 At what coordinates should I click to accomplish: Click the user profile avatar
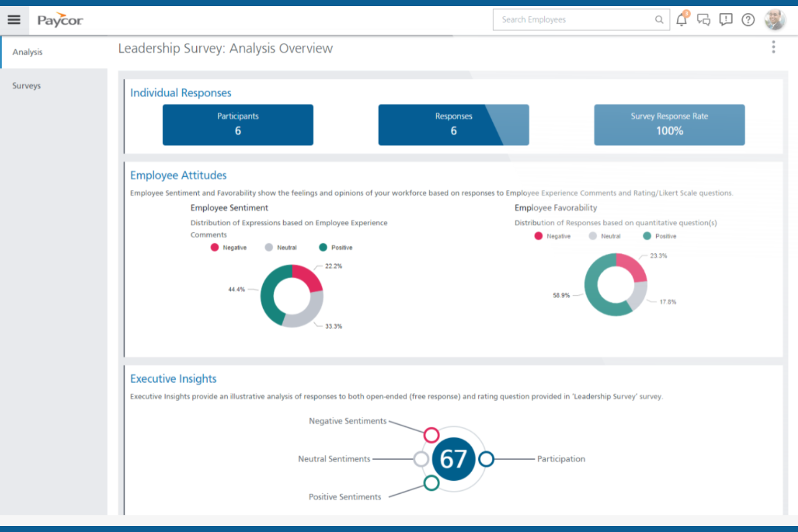tap(775, 19)
